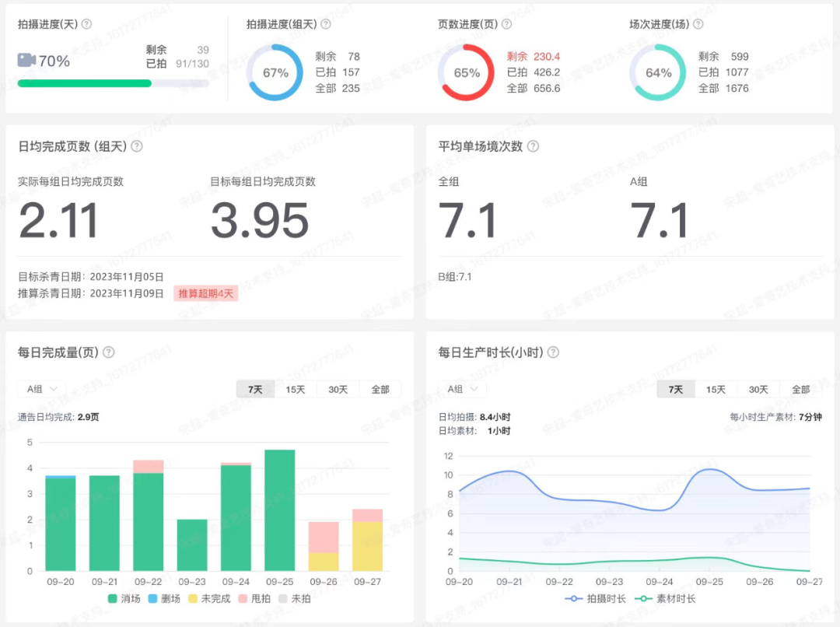Click A组 average value 7.1
The width and height of the screenshot is (840, 627).
pyautogui.click(x=660, y=220)
